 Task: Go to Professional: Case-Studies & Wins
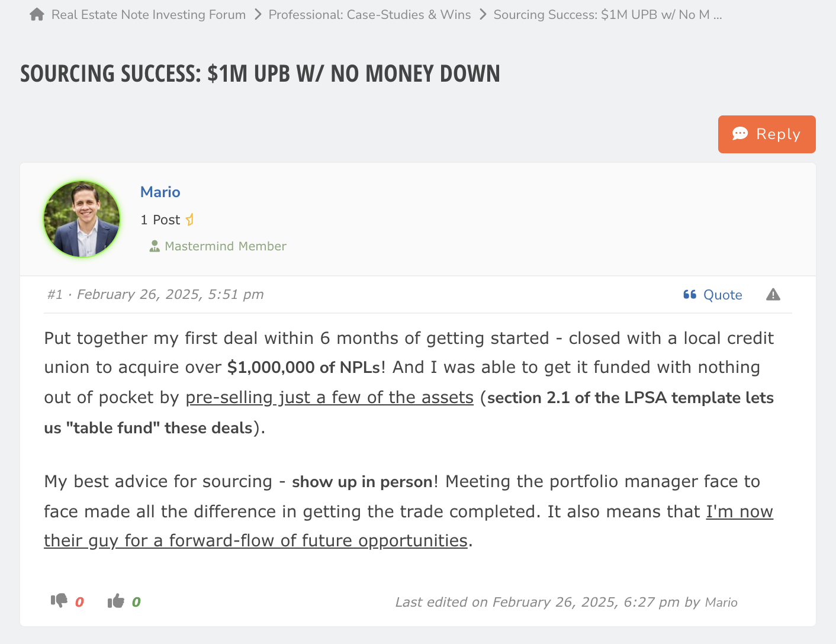pyautogui.click(x=369, y=14)
